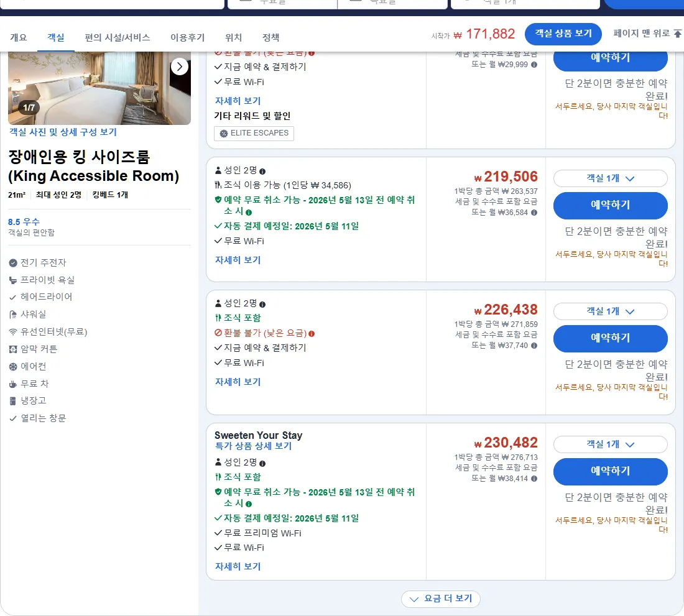Click 1박당 총 금액 ₩ 271,859 text
The width and height of the screenshot is (684, 616).
(x=496, y=324)
